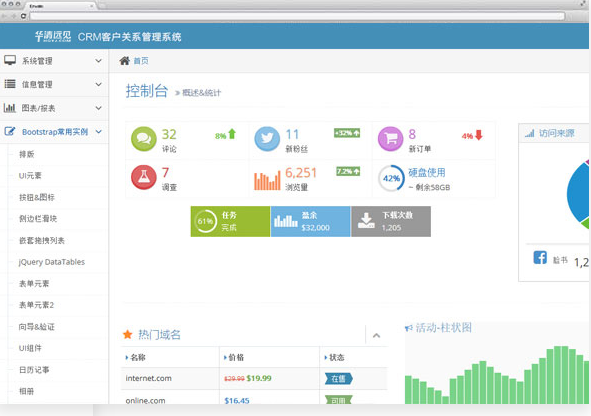Open the jQuery DataTables menu item
Viewport: 591px width, 416px height.
click(x=52, y=262)
